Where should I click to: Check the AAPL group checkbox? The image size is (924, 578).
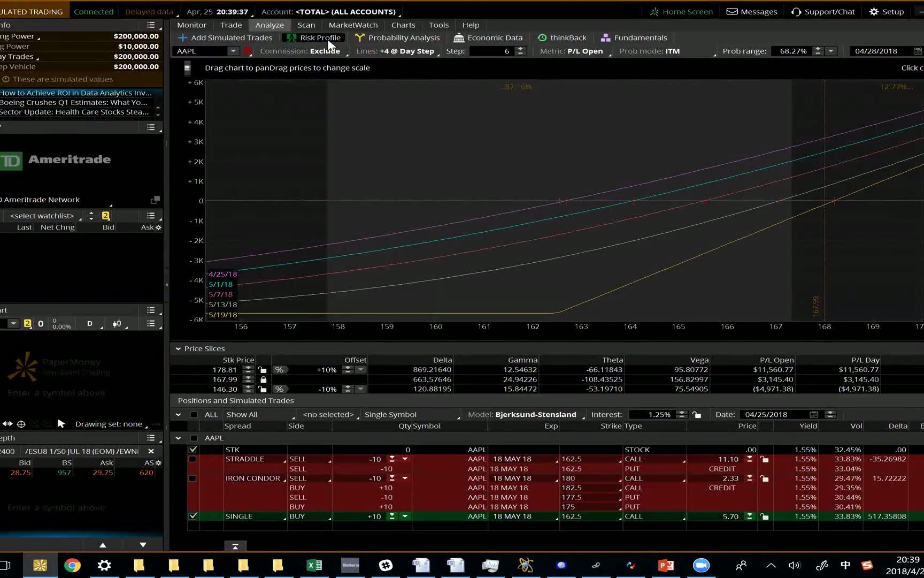194,438
